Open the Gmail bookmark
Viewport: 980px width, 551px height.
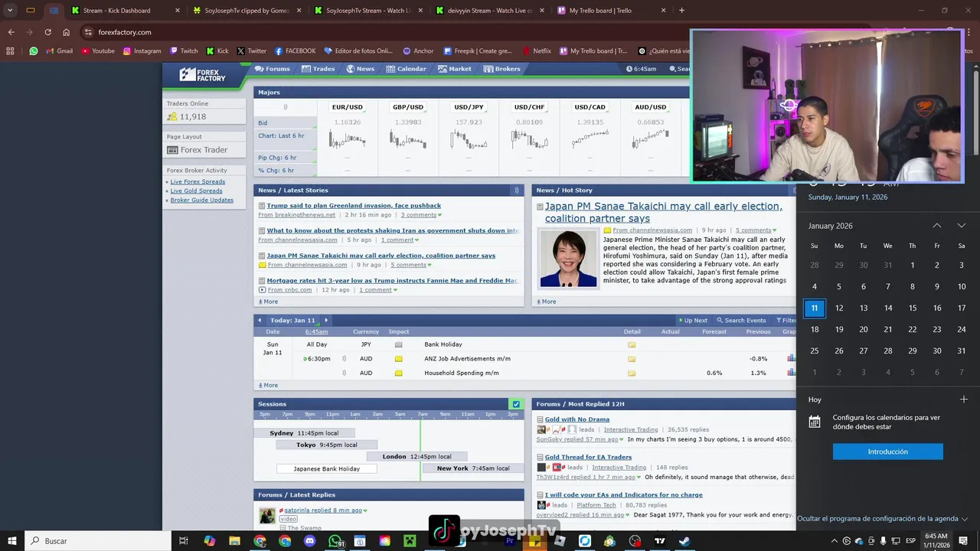pos(59,51)
